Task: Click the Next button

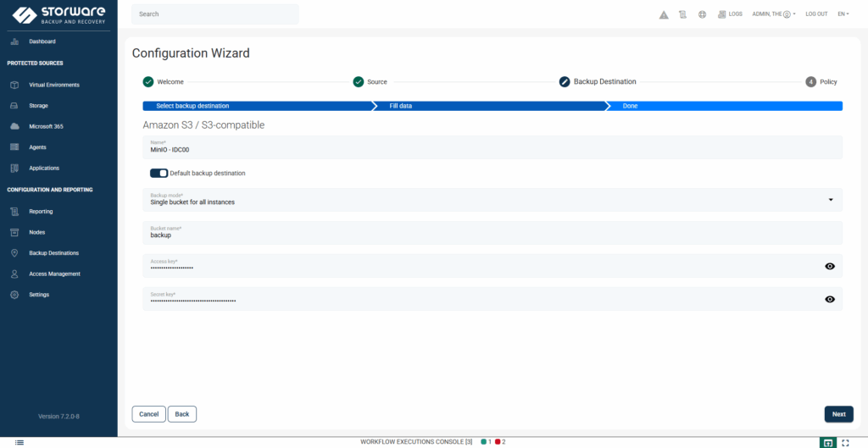Action: pyautogui.click(x=838, y=414)
